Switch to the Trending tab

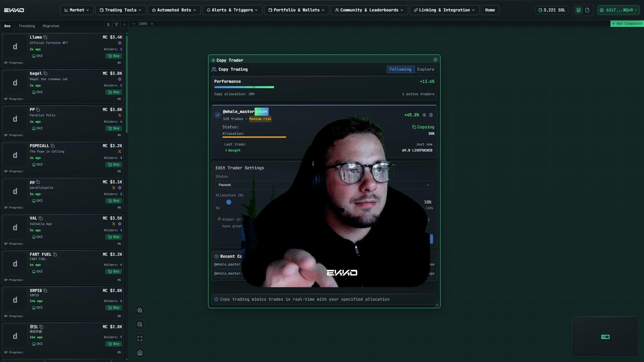click(x=27, y=26)
